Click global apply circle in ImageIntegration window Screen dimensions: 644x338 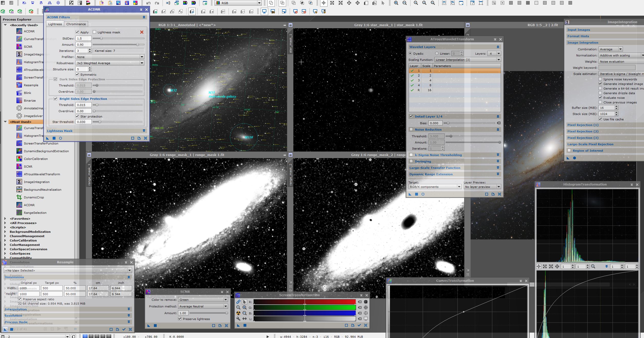tap(575, 158)
